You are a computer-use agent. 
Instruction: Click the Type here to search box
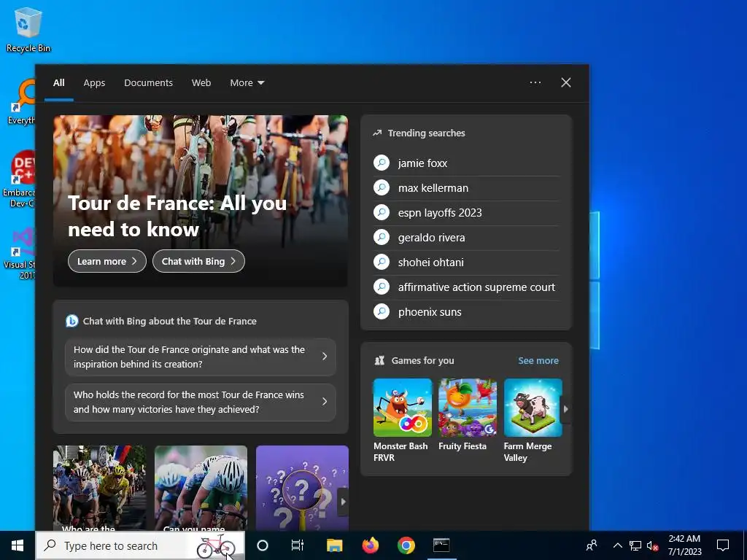pos(141,545)
